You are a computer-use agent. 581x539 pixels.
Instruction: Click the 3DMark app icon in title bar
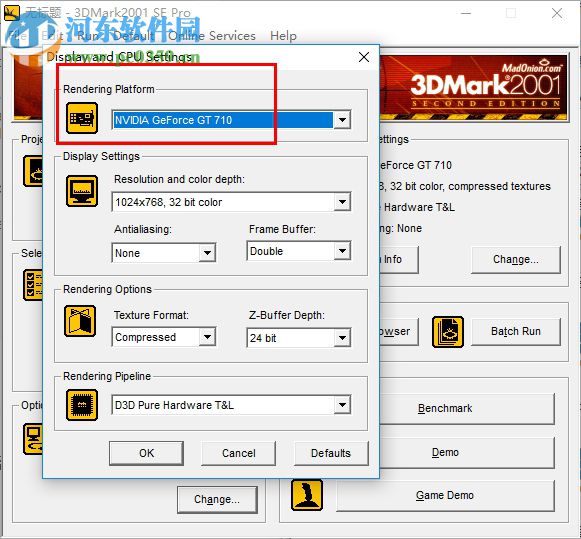[11, 13]
